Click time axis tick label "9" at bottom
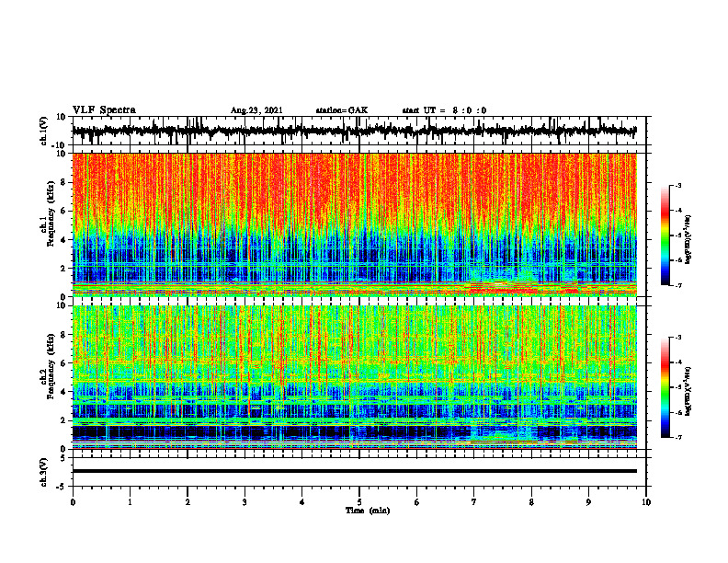Screen dimensions: 728x563 588,502
